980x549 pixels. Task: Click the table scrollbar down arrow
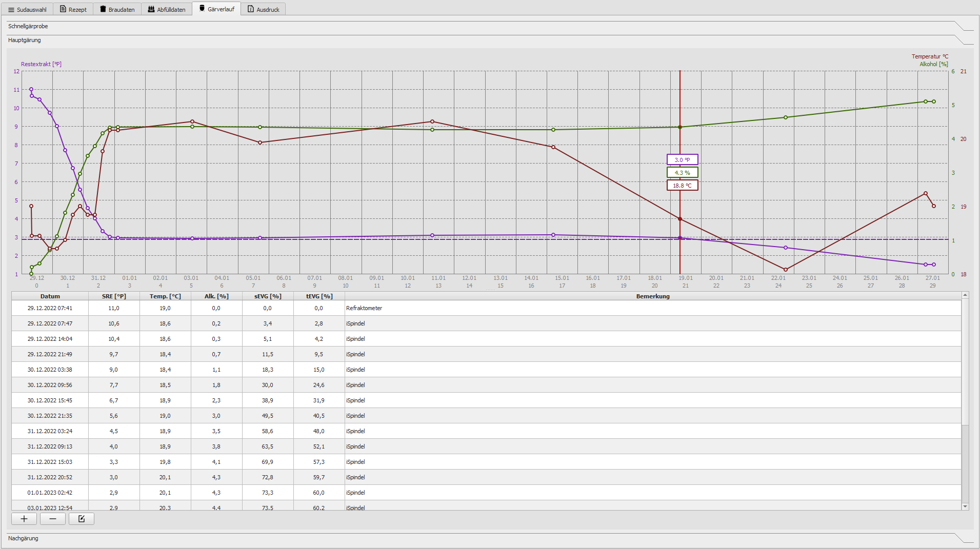965,506
